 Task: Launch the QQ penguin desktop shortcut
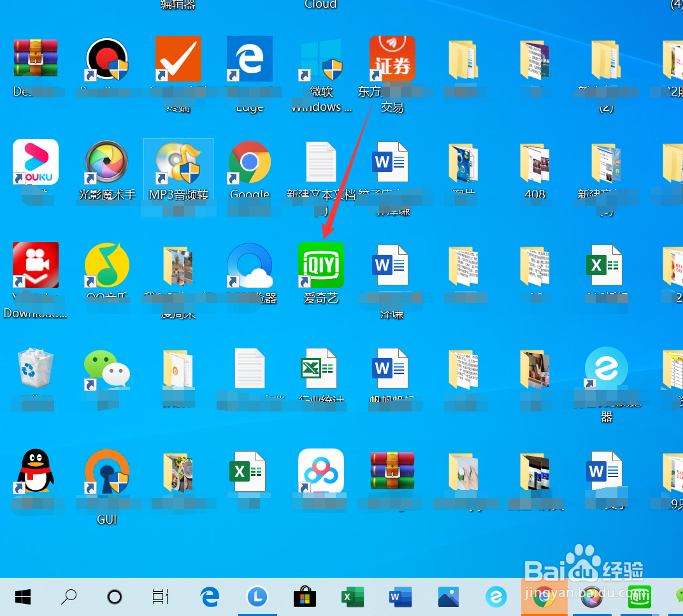pyautogui.click(x=36, y=471)
